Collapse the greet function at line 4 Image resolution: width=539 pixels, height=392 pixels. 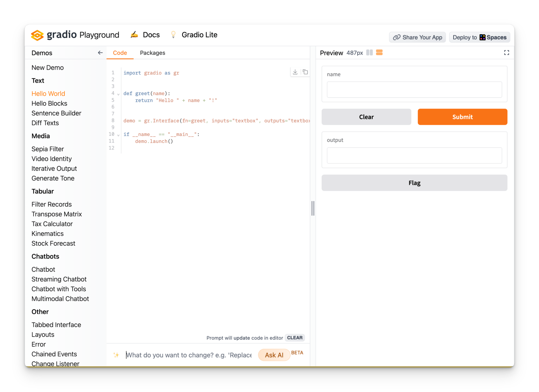[x=118, y=94]
